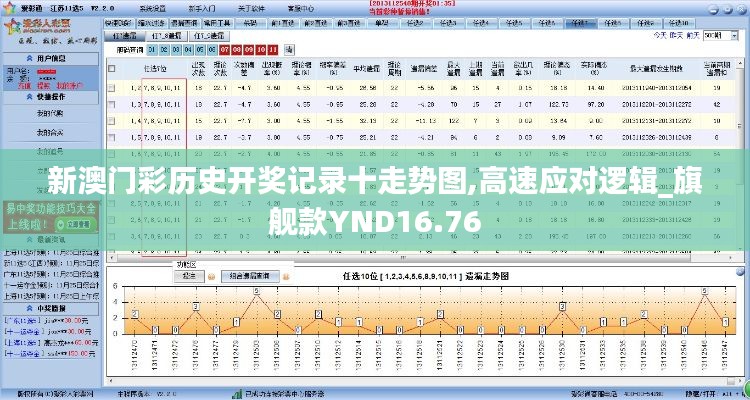Deselect red number ball 10
This screenshot has width=750, height=400.
tap(261, 49)
